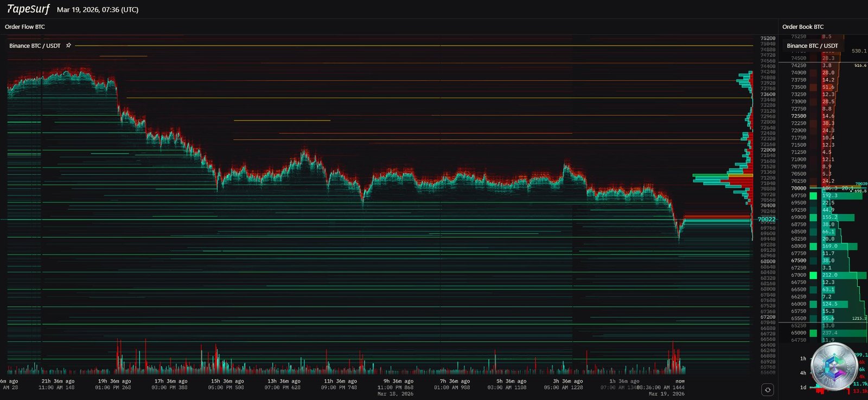The height and width of the screenshot is (400, 868).
Task: Select the 70250 ask row showing 24.2
Action: (x=822, y=181)
